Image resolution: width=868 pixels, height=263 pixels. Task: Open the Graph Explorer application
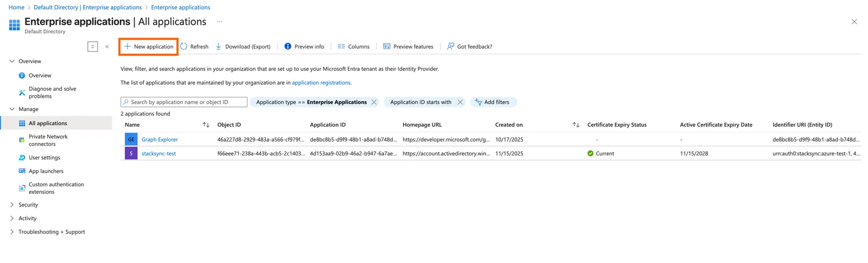click(x=159, y=140)
